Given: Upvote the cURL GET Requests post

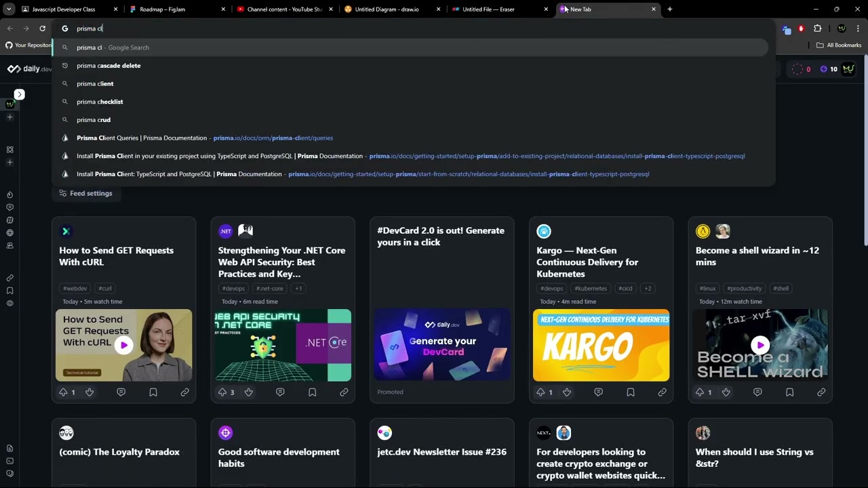Looking at the screenshot, I should pos(63,392).
